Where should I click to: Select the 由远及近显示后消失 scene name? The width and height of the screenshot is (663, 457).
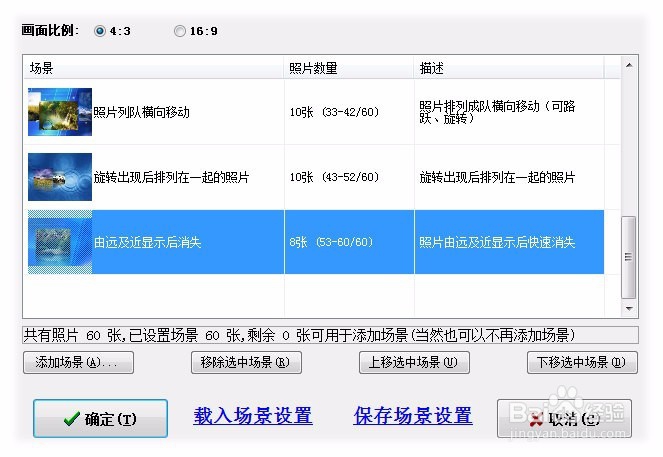(x=147, y=242)
